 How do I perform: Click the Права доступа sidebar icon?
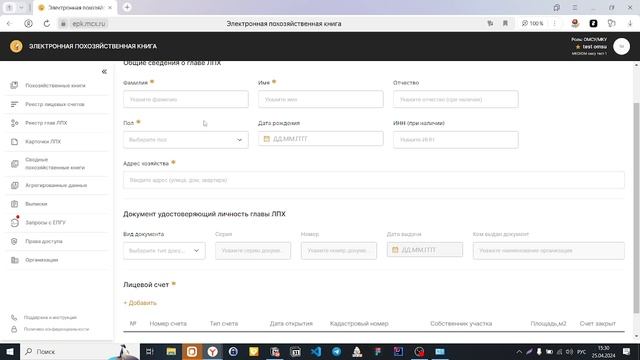tap(14, 241)
